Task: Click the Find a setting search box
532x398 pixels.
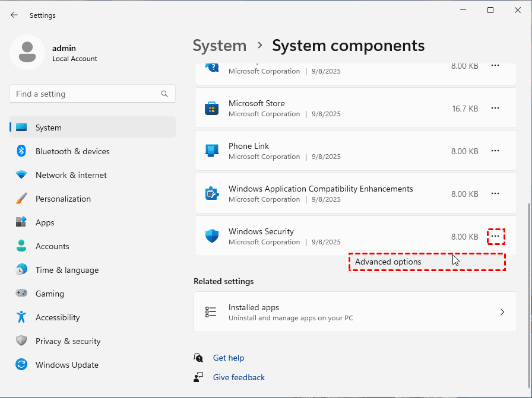Action: coord(86,94)
